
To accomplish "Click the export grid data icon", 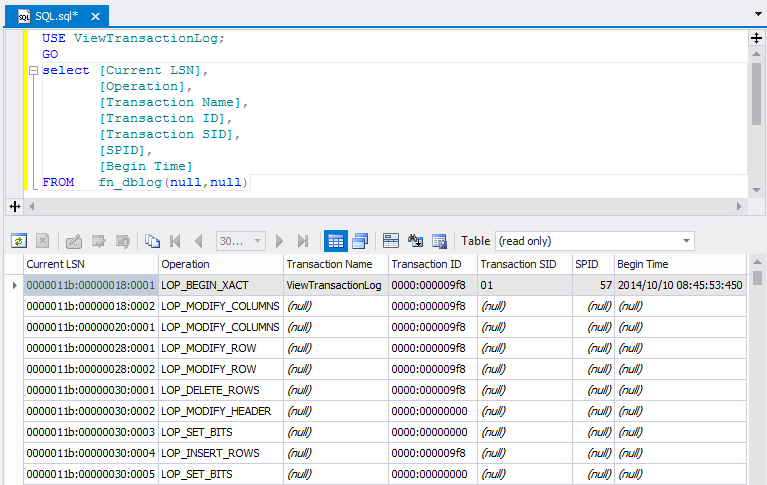I will pos(439,241).
